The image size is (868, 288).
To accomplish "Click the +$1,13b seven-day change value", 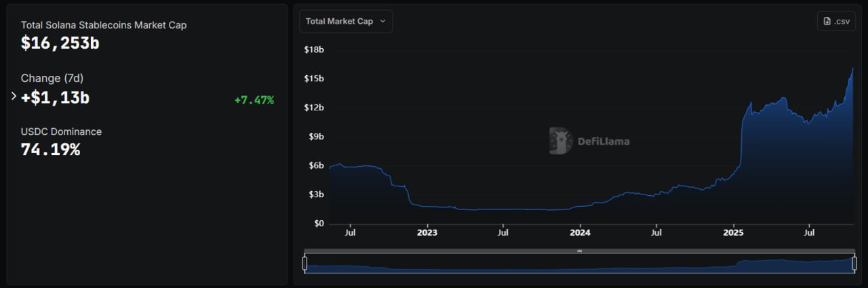I will (55, 98).
